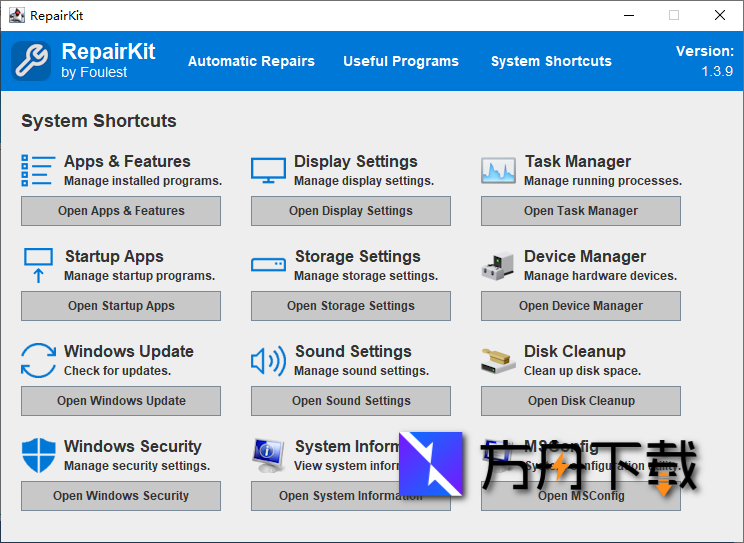The width and height of the screenshot is (744, 543).
Task: Click the 'Device Manager' title text
Action: click(x=585, y=256)
